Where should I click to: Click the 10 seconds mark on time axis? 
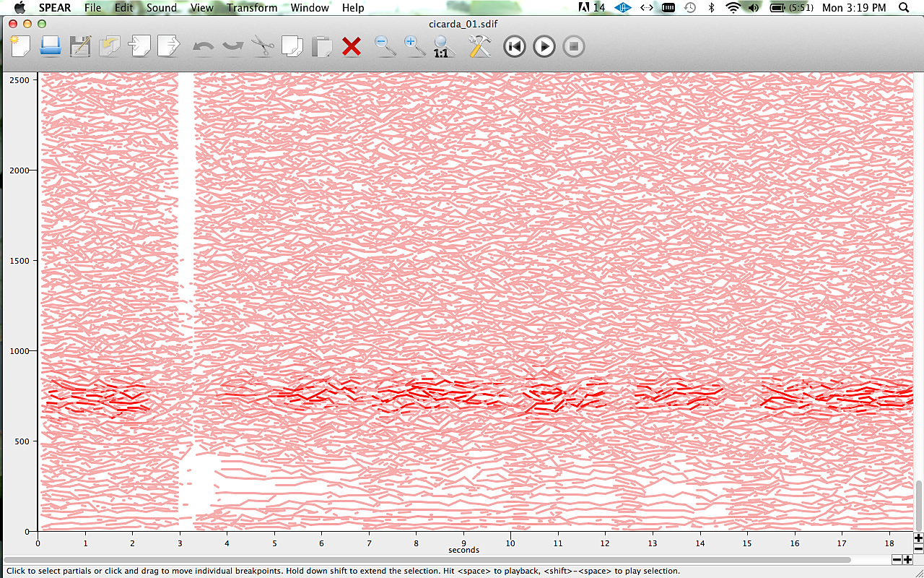(x=510, y=543)
